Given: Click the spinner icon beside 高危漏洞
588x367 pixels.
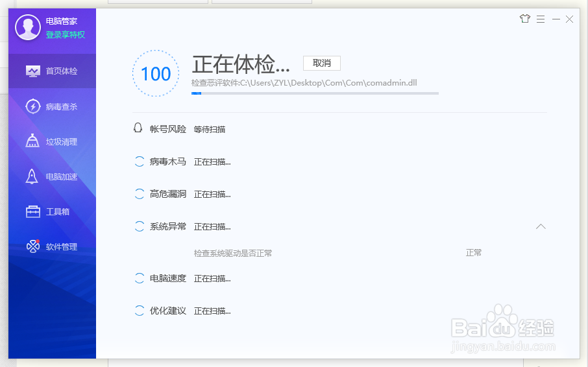Looking at the screenshot, I should (139, 194).
